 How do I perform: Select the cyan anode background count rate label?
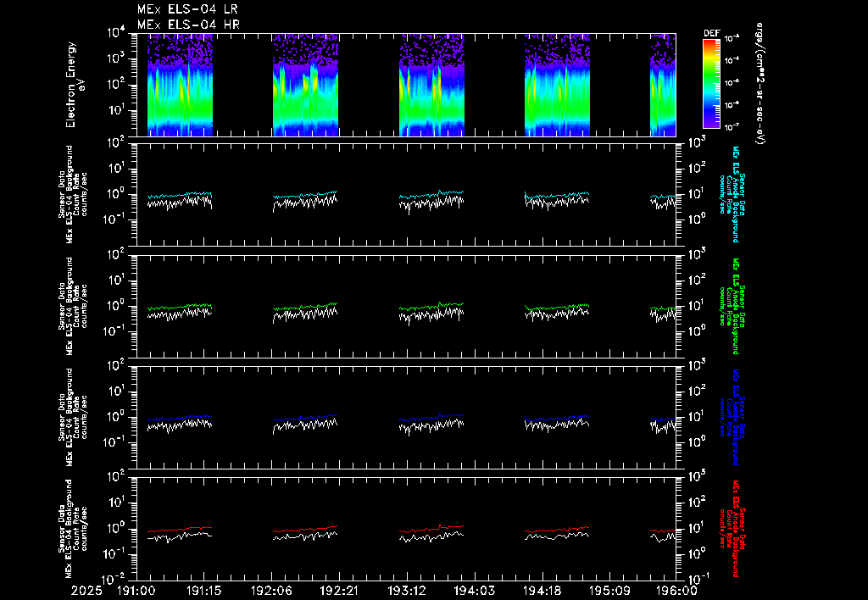(x=732, y=195)
